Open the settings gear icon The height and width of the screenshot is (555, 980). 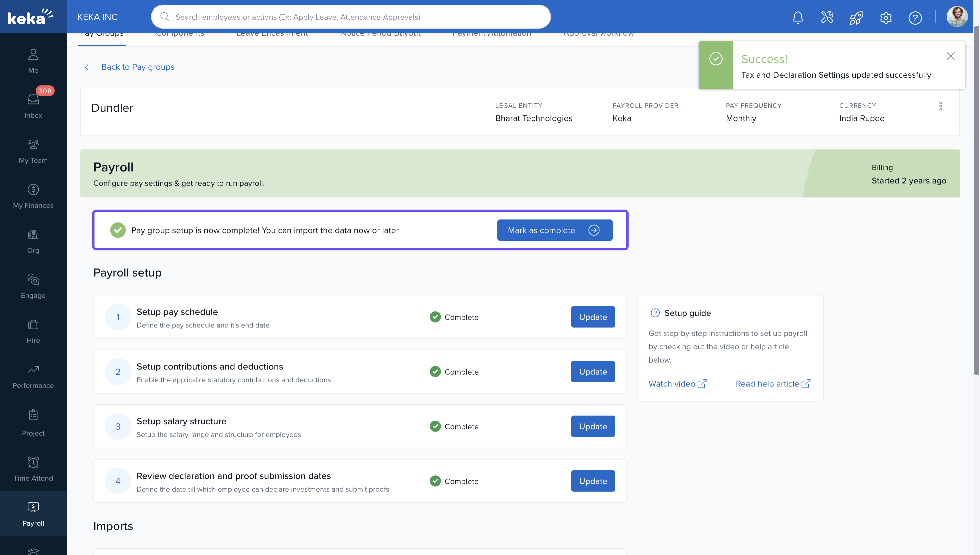tap(886, 18)
